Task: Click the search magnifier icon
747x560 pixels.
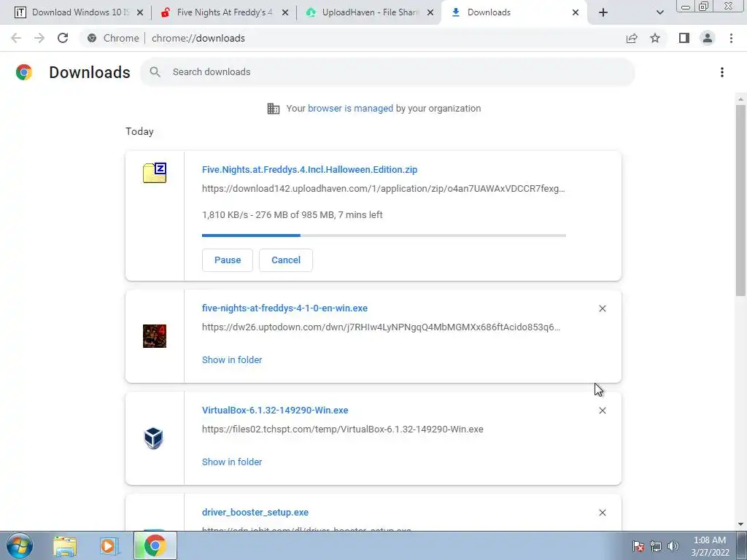Action: point(155,72)
